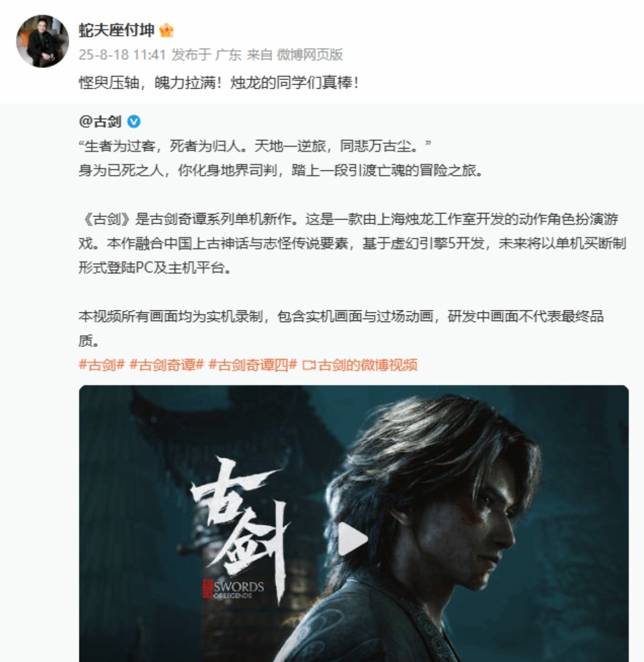Open the @古剑 mention link
Viewport: 644px width, 662px height.
[x=100, y=121]
